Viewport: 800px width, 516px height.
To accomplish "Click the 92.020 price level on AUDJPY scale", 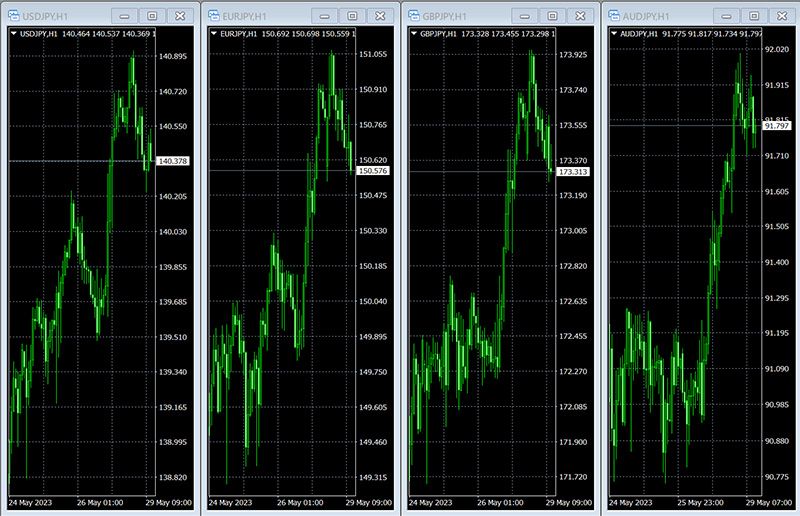I will pos(776,50).
